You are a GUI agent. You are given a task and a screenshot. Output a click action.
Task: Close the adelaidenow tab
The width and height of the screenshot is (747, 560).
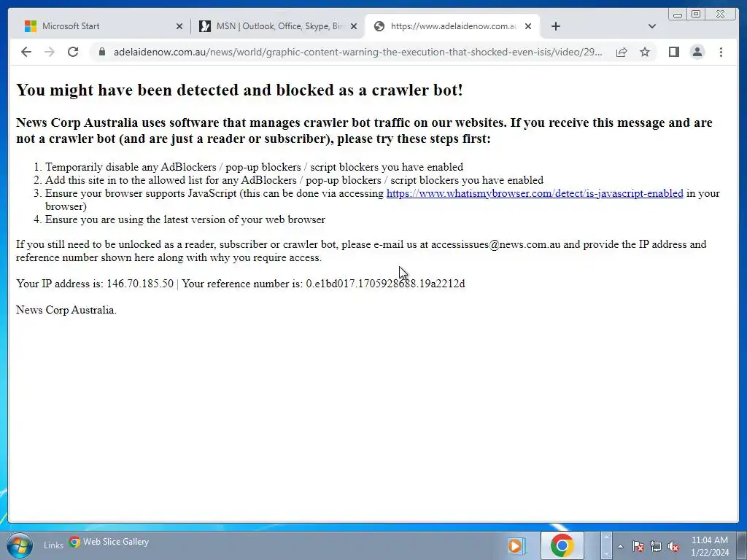coord(528,27)
